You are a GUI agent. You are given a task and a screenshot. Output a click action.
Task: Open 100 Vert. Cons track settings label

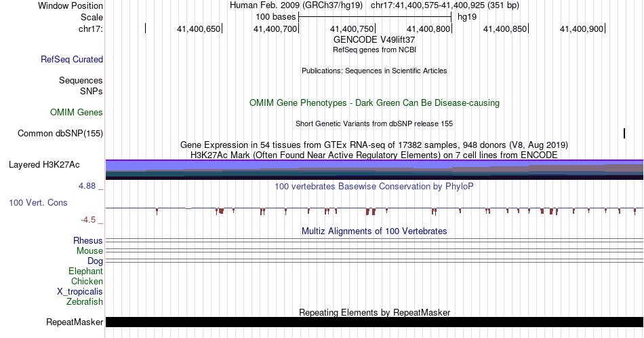pyautogui.click(x=38, y=202)
